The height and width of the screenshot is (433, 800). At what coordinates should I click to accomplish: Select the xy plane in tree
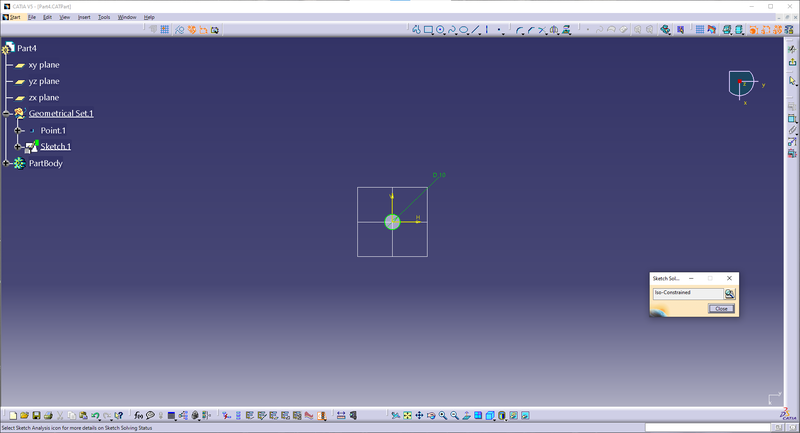44,65
